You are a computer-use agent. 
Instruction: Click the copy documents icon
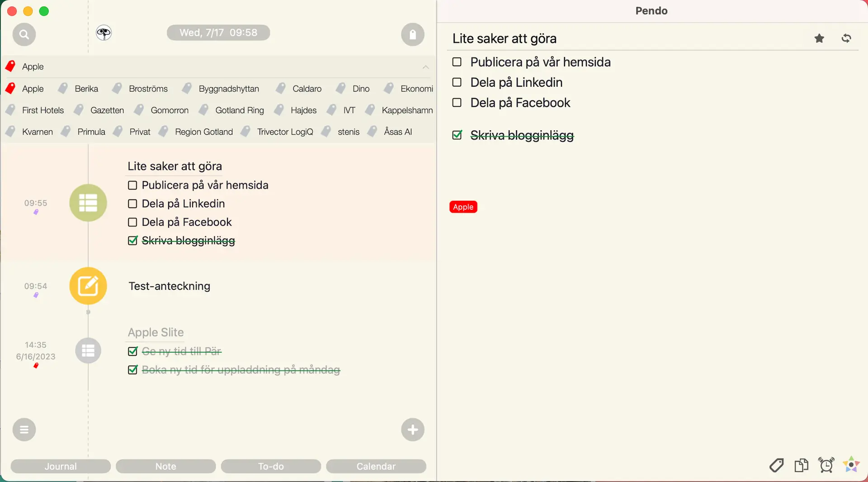801,465
